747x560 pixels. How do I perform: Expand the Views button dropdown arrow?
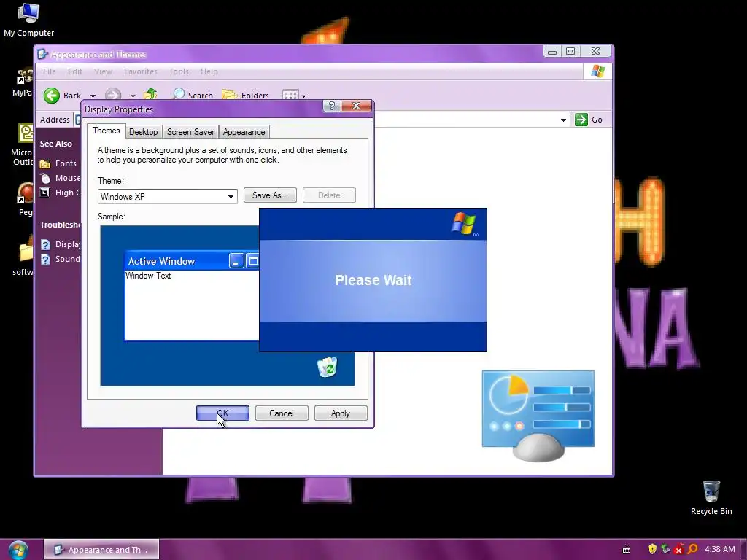(304, 96)
